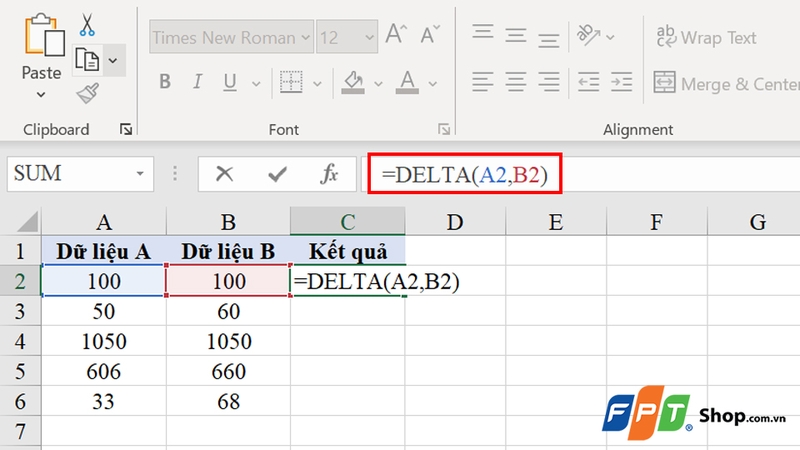Image resolution: width=800 pixels, height=450 pixels.
Task: Click the Copy icon
Action: [x=87, y=60]
